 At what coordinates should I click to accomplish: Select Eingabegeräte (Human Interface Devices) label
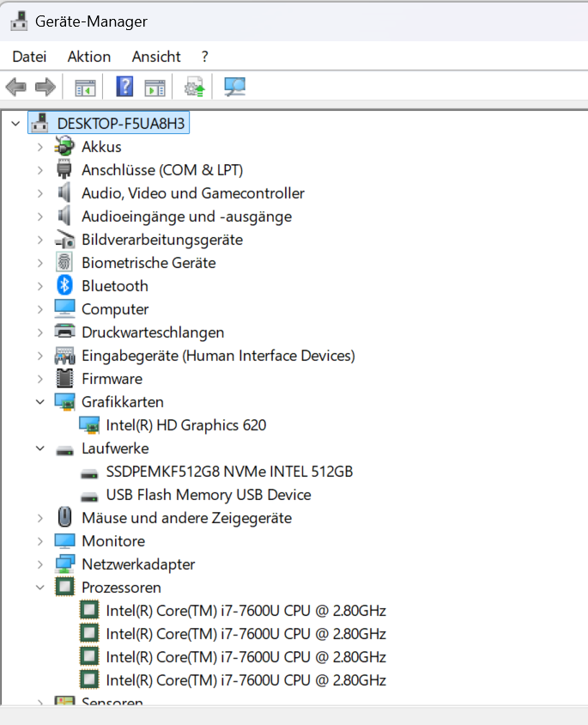[x=219, y=356]
